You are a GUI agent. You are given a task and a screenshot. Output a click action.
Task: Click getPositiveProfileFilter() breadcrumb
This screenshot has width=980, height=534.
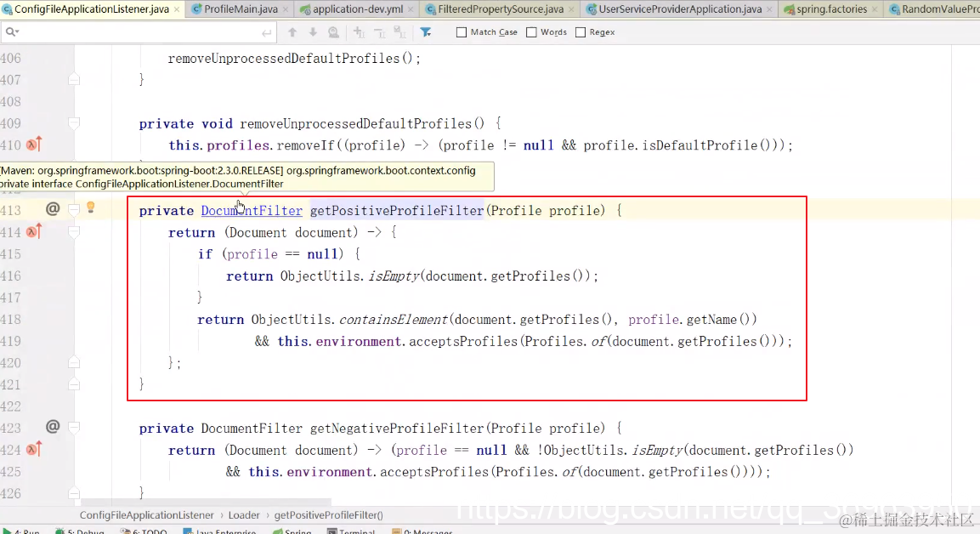tap(328, 515)
